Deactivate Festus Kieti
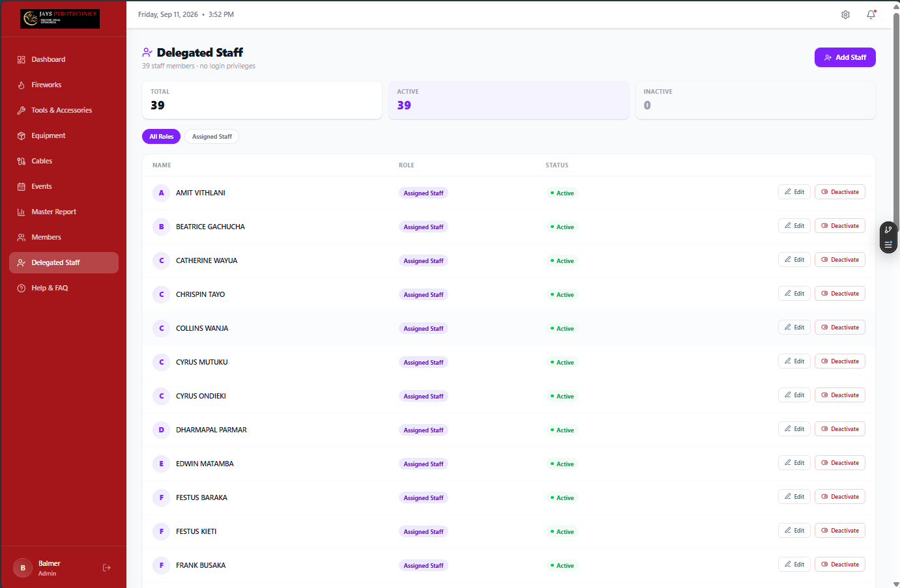The width and height of the screenshot is (900, 588). click(x=840, y=531)
